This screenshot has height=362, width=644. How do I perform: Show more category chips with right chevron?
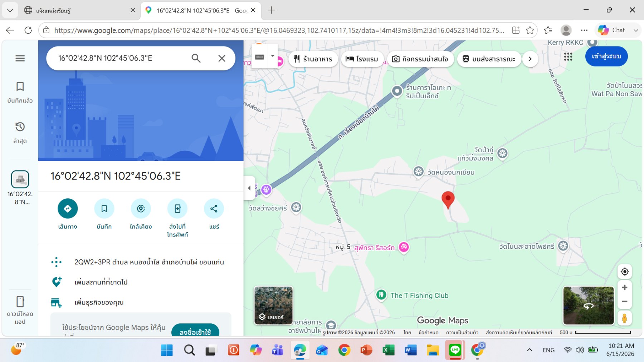click(x=530, y=59)
